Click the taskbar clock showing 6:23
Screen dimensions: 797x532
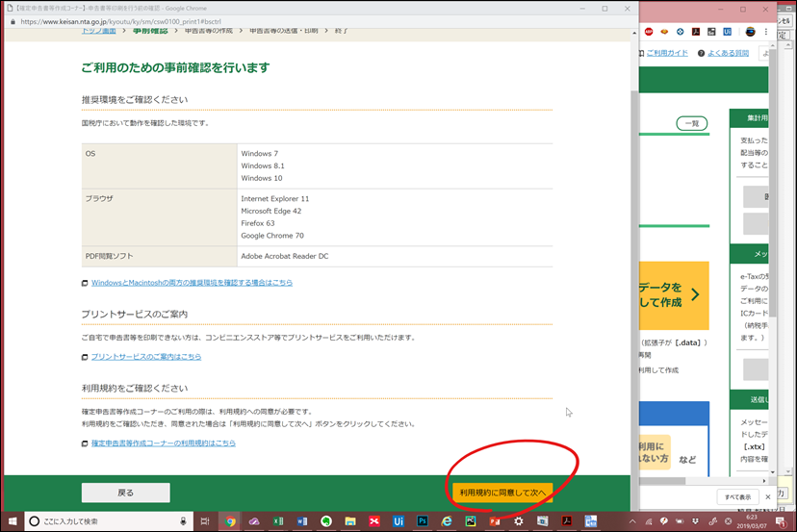(x=752, y=520)
